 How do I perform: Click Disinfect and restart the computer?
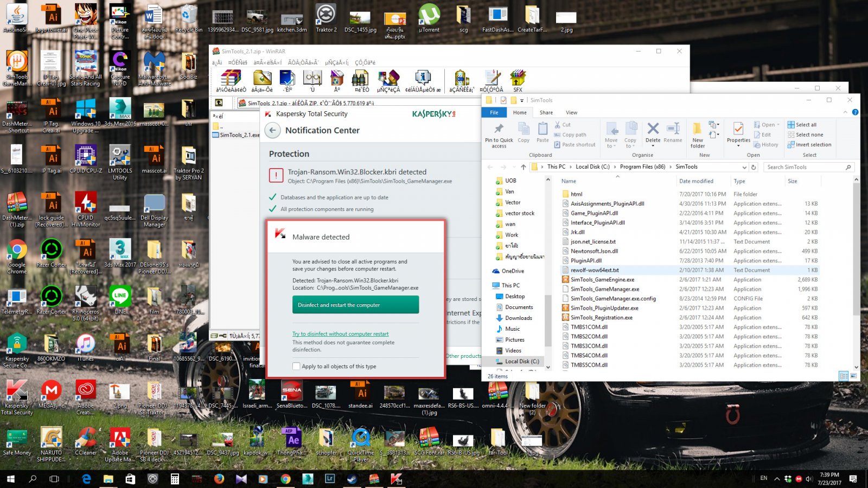[355, 305]
